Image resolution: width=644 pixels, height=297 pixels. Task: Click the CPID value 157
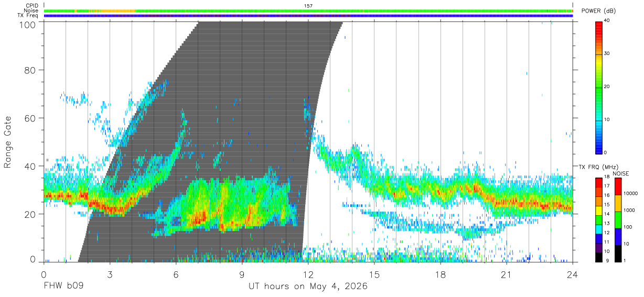308,6
